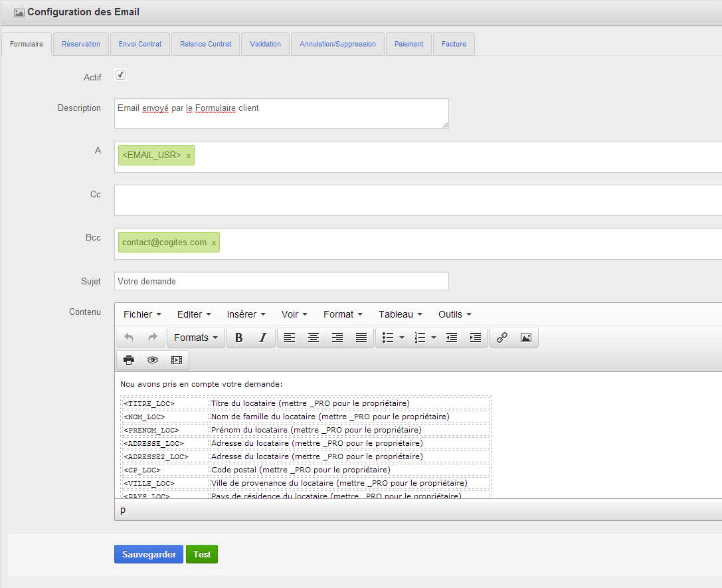Click the insert link icon

tap(502, 338)
